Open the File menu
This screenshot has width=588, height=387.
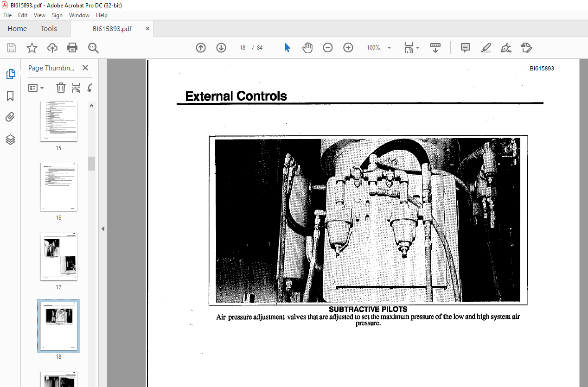[7, 15]
